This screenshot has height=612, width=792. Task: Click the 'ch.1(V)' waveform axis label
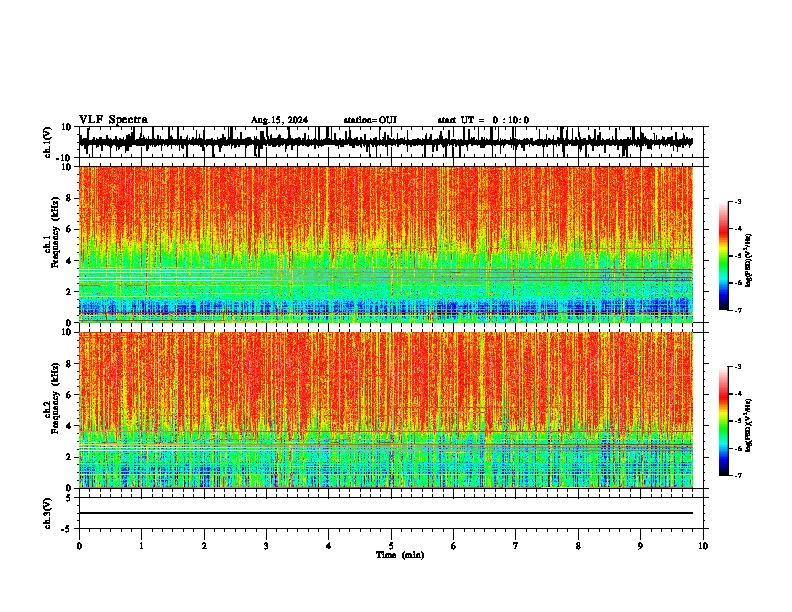click(48, 142)
